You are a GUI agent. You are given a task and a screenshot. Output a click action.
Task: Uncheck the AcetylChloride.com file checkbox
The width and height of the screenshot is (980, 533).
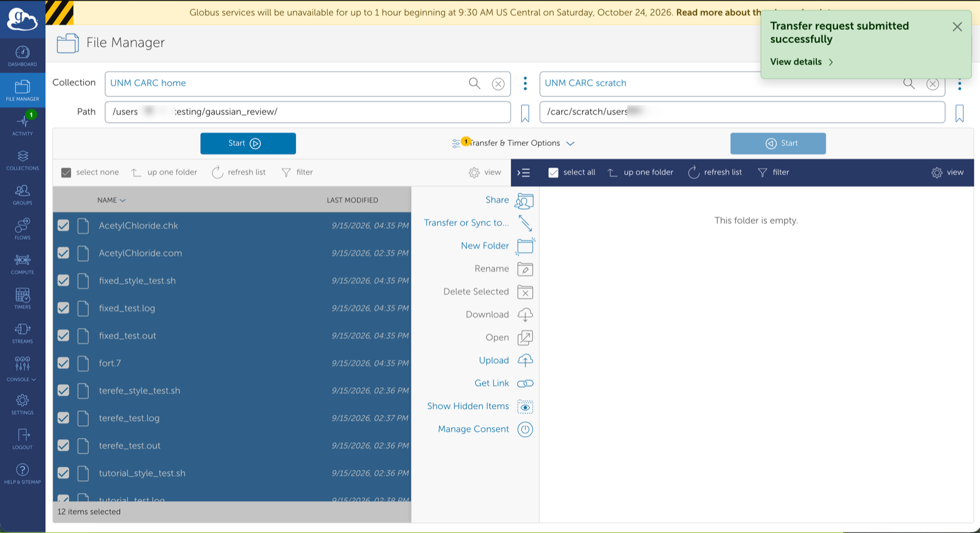(63, 253)
